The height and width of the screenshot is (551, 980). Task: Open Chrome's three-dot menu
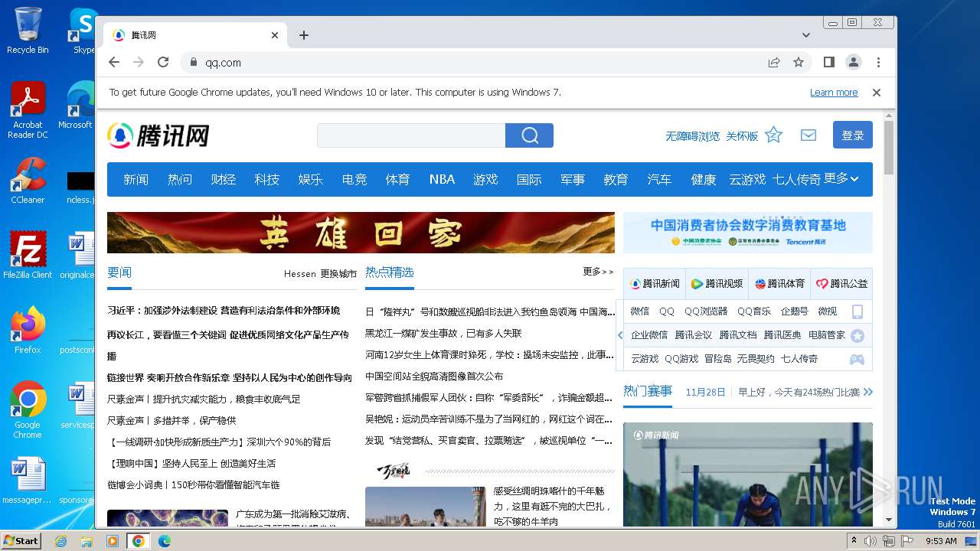[x=878, y=62]
